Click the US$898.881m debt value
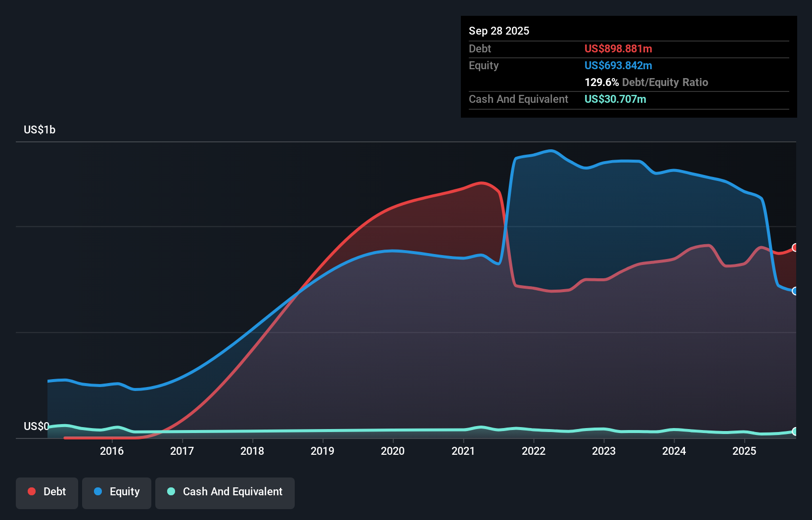812x520 pixels. tap(618, 48)
